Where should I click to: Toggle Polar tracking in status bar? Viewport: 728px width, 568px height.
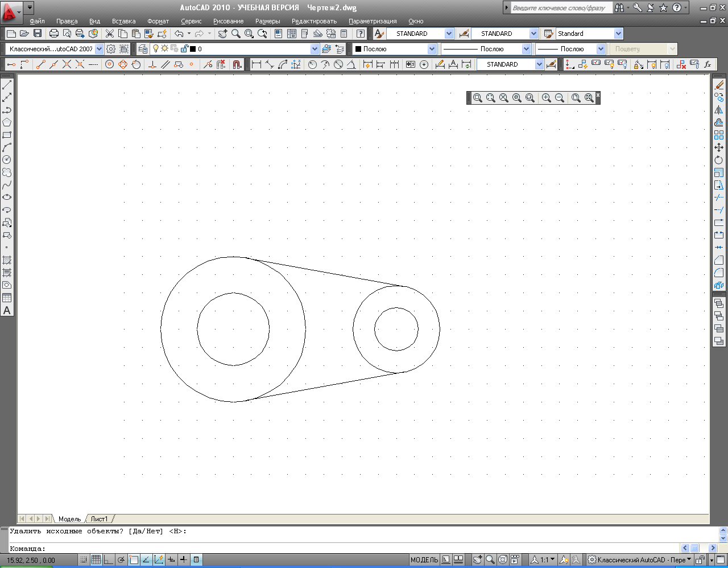pos(121,560)
